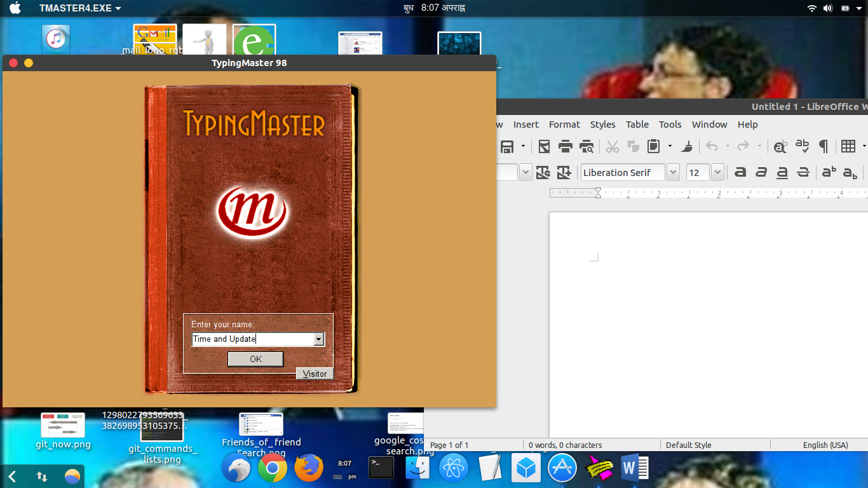
Task: Open the font size dropdown arrow
Action: point(717,172)
